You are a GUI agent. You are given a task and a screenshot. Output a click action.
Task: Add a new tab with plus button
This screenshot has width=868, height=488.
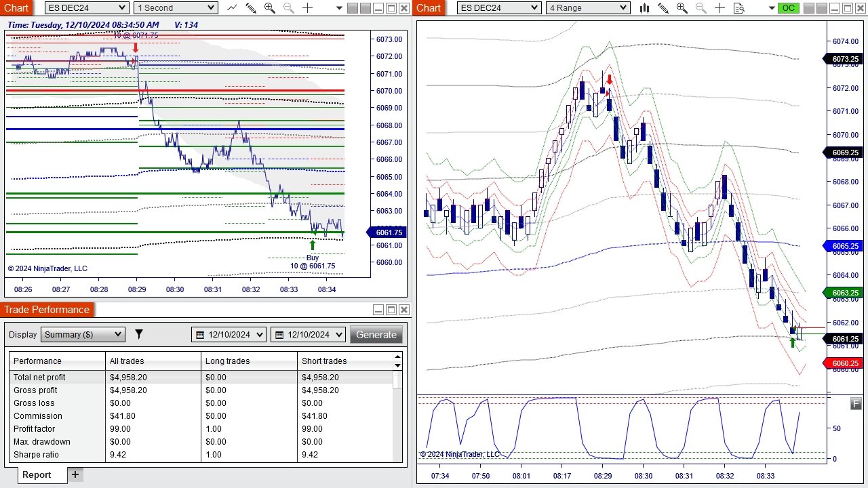[x=75, y=474]
